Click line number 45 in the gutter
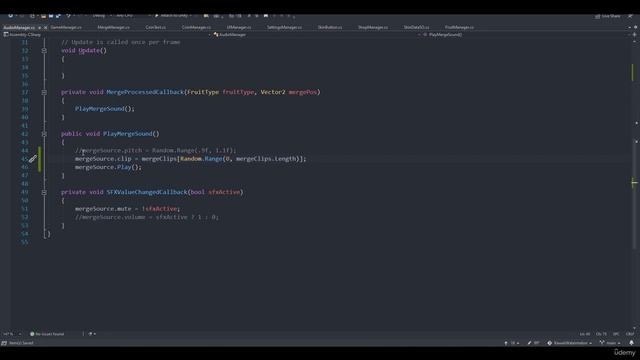 pos(24,159)
